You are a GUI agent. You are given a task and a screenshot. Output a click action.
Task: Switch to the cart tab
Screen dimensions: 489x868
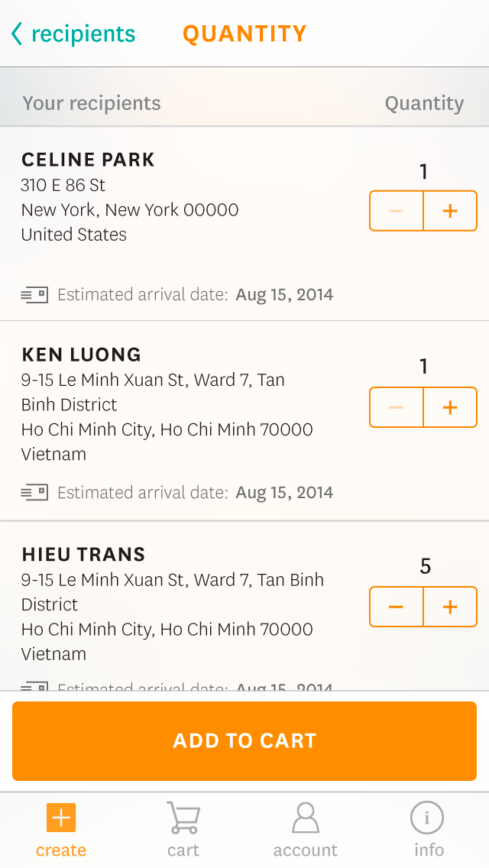point(183,830)
